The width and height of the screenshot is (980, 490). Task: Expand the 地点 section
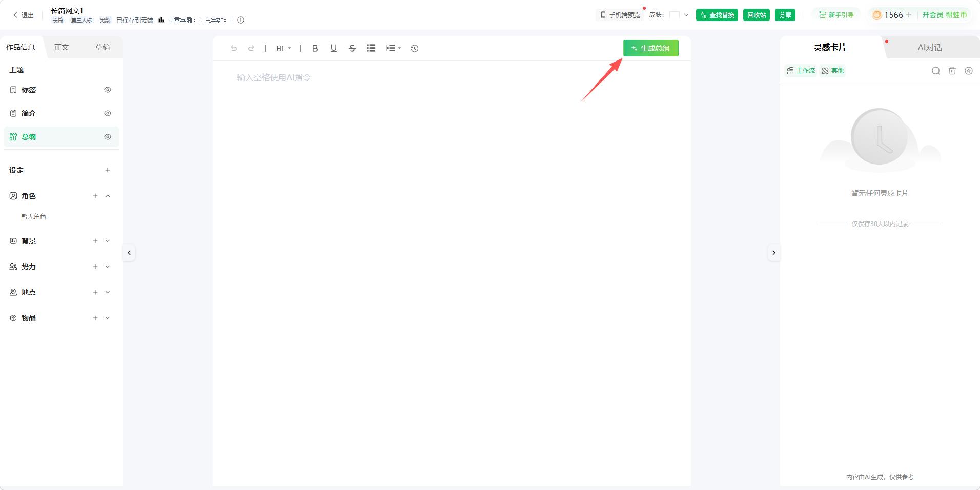(108, 292)
